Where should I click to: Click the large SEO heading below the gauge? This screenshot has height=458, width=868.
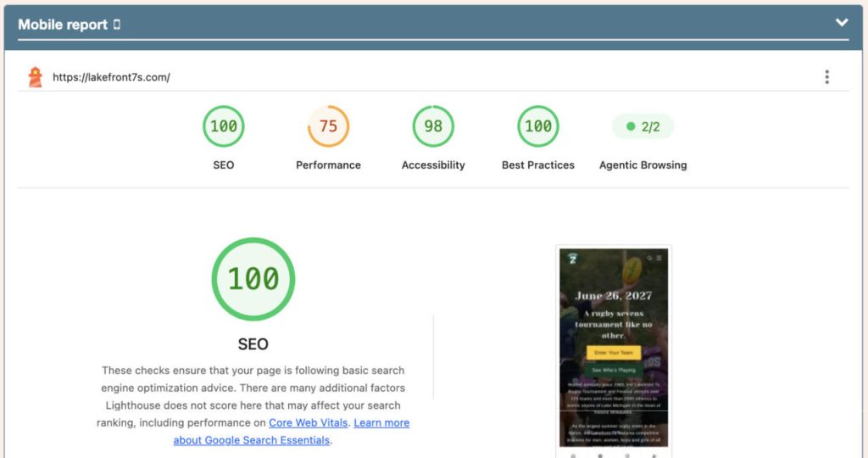[253, 343]
